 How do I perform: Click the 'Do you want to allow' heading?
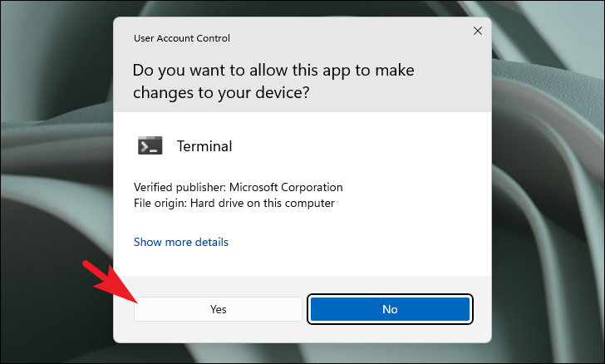pyautogui.click(x=273, y=81)
